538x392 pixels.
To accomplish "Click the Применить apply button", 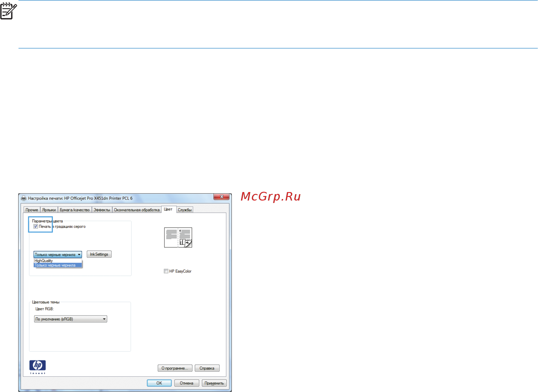I will 214,383.
